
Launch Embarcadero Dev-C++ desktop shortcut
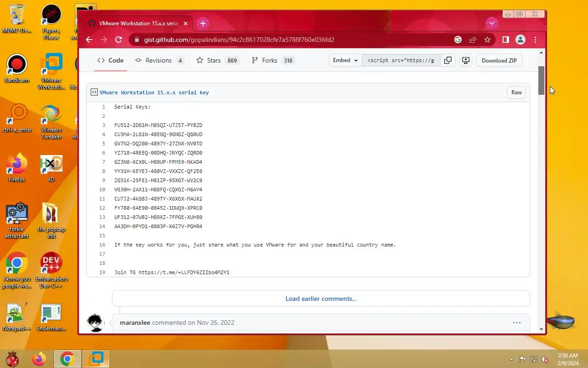tap(51, 270)
